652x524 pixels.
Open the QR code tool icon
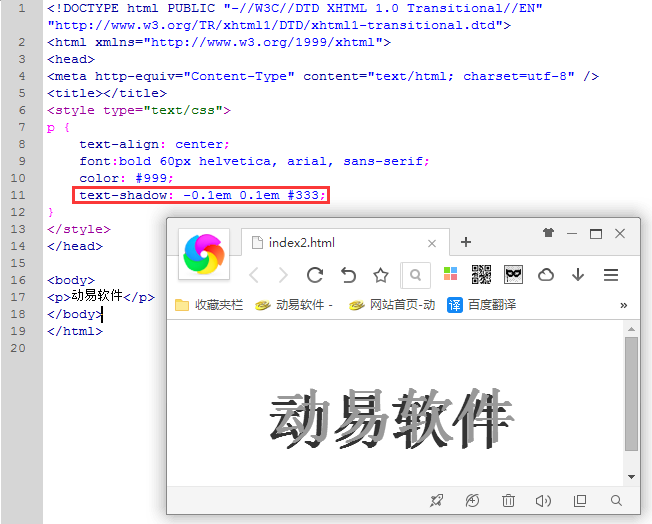click(481, 275)
